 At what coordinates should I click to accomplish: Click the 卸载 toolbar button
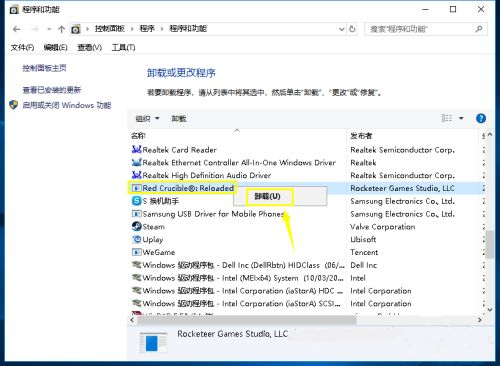tap(179, 118)
